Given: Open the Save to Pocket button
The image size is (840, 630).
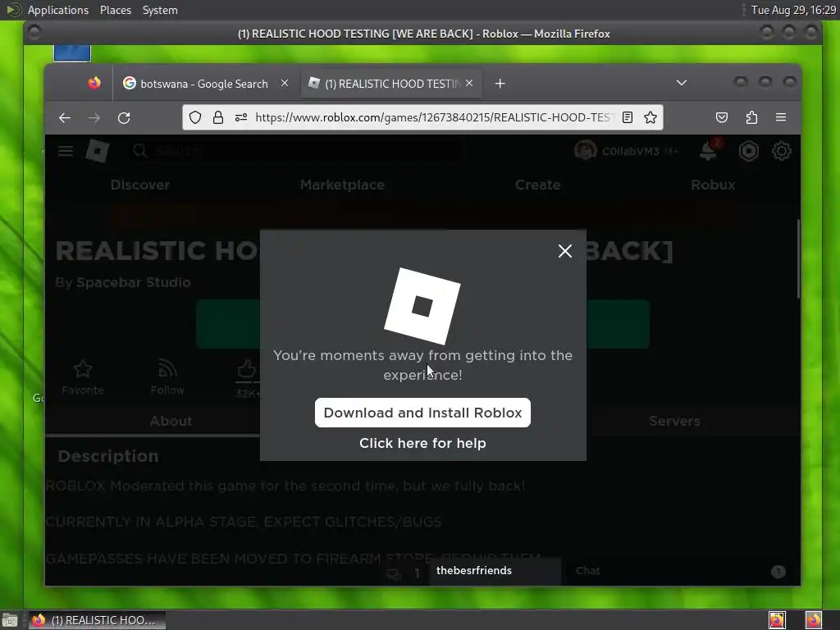Looking at the screenshot, I should pyautogui.click(x=722, y=117).
